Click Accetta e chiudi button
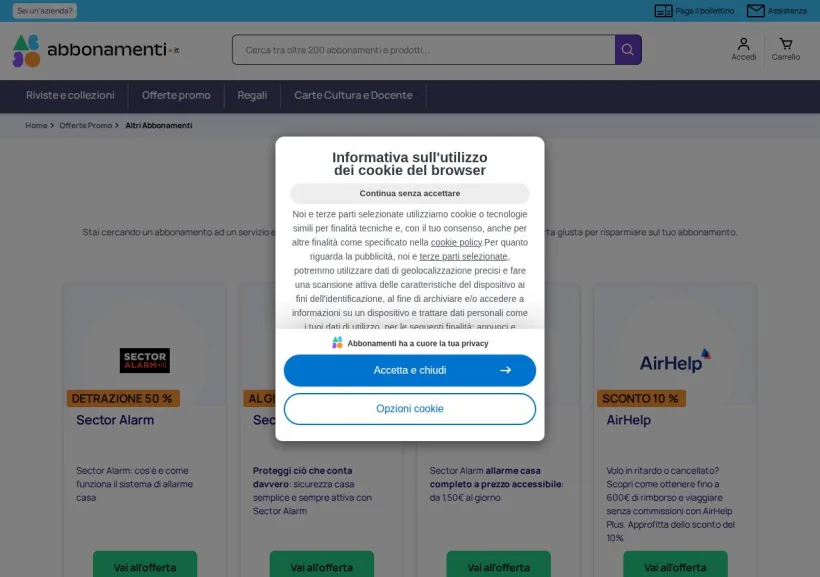Image resolution: width=820 pixels, height=577 pixels. [x=410, y=370]
